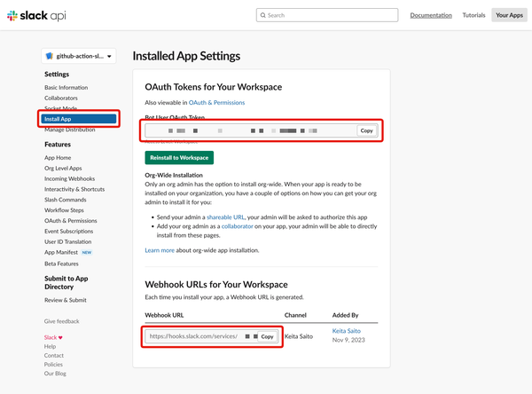Viewport: 532px width, 394px height.
Task: Open Review & Submit
Action: [x=66, y=301]
